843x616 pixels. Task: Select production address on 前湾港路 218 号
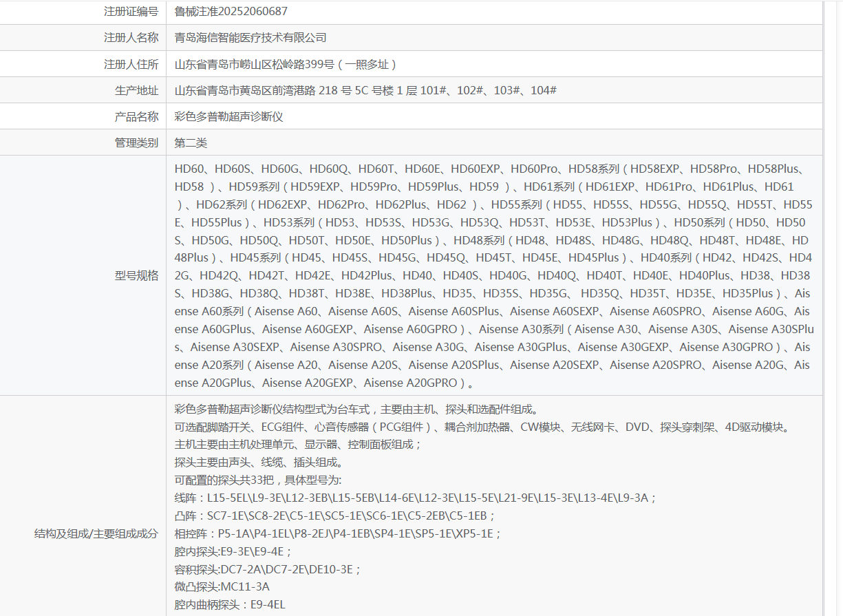pos(365,90)
